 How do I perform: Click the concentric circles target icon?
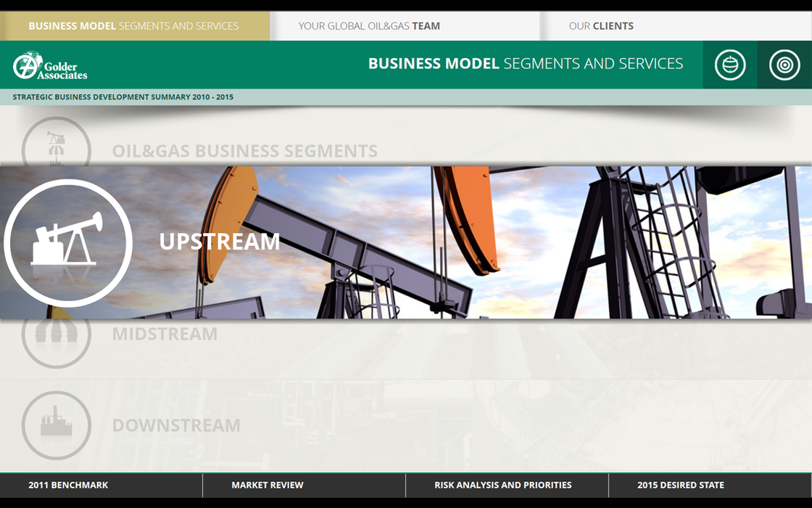click(x=784, y=65)
